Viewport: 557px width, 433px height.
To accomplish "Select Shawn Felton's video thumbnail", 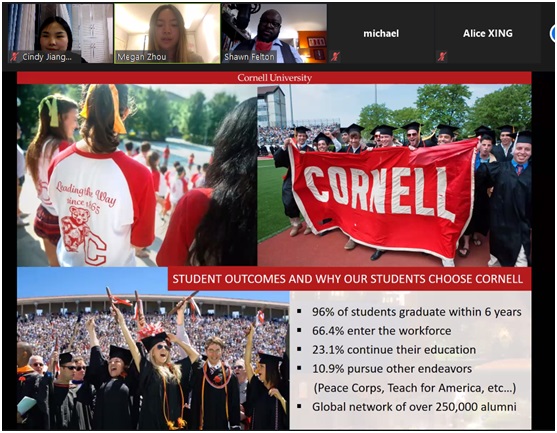I will pyautogui.click(x=274, y=33).
